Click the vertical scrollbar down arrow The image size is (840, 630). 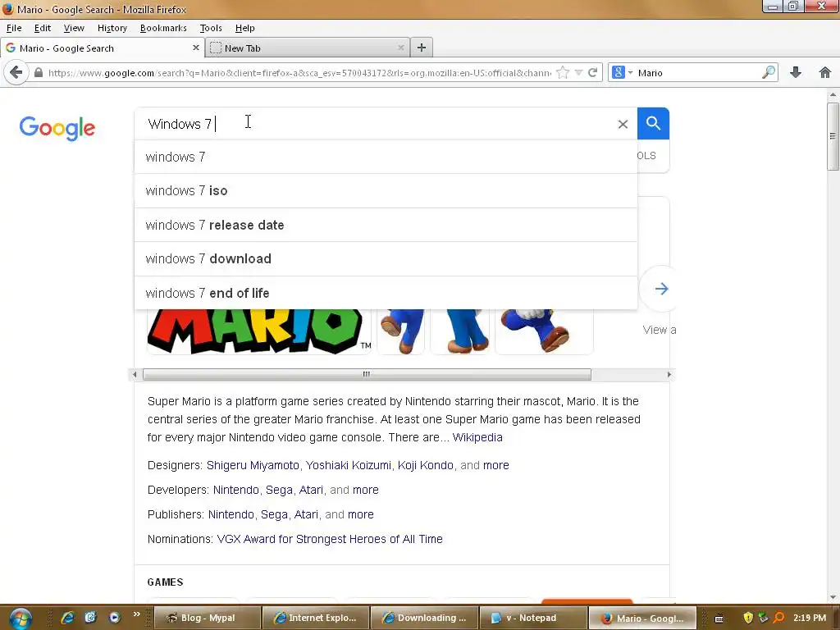(833, 597)
